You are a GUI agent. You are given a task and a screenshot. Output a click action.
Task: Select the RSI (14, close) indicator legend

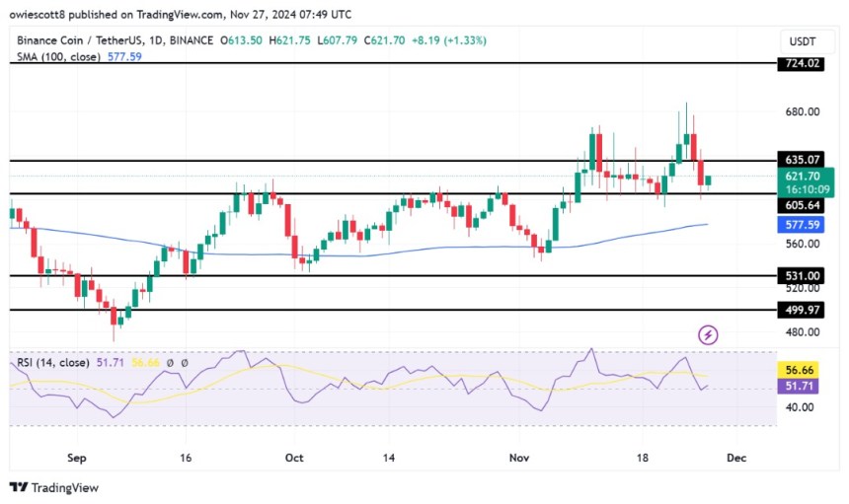click(53, 362)
